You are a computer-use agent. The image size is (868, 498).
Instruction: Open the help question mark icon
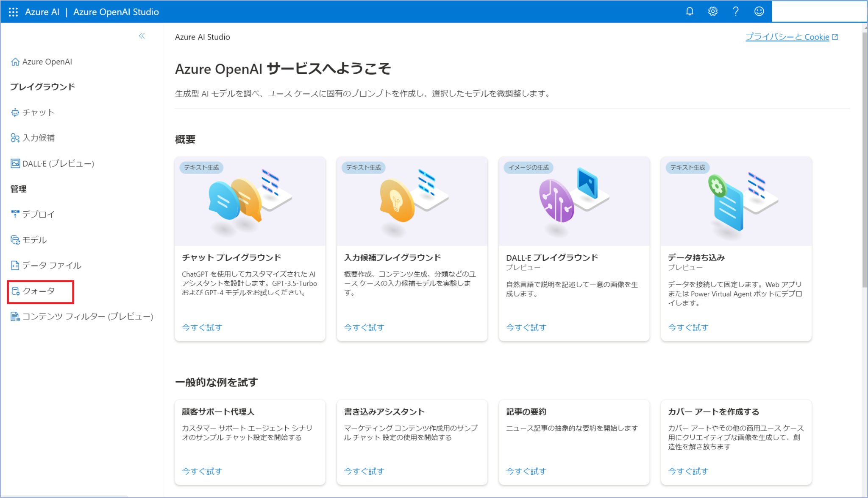coord(736,11)
